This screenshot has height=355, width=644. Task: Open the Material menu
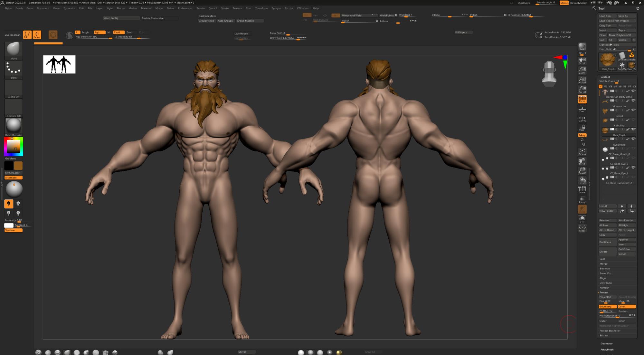coord(146,8)
